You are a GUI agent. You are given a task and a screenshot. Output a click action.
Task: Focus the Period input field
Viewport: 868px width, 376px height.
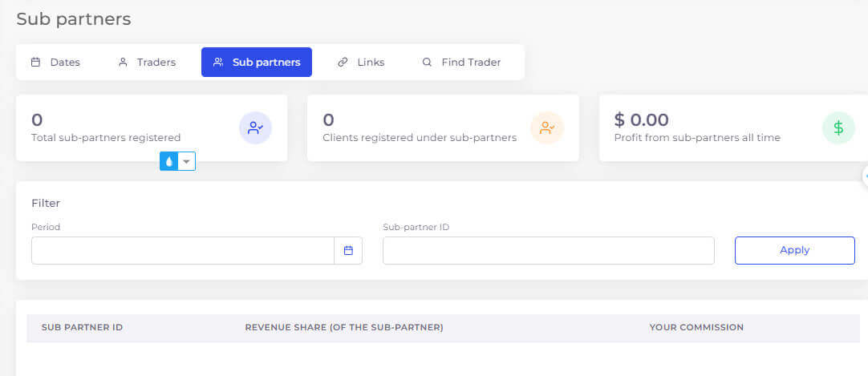[x=183, y=250]
